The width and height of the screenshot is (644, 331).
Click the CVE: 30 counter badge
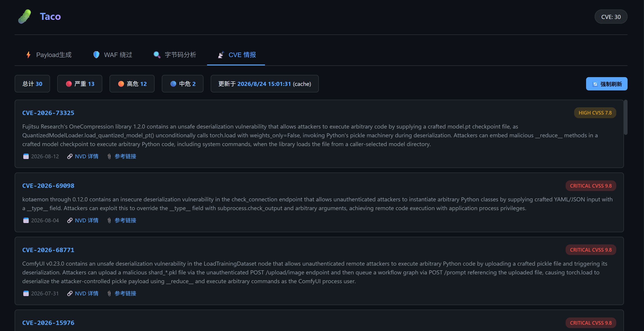pyautogui.click(x=611, y=17)
